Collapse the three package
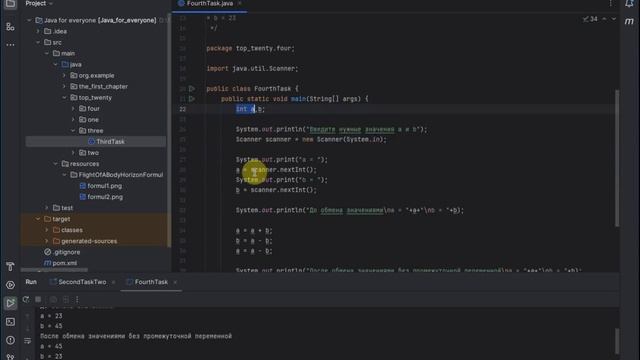This screenshot has width=640, height=360. 73,130
